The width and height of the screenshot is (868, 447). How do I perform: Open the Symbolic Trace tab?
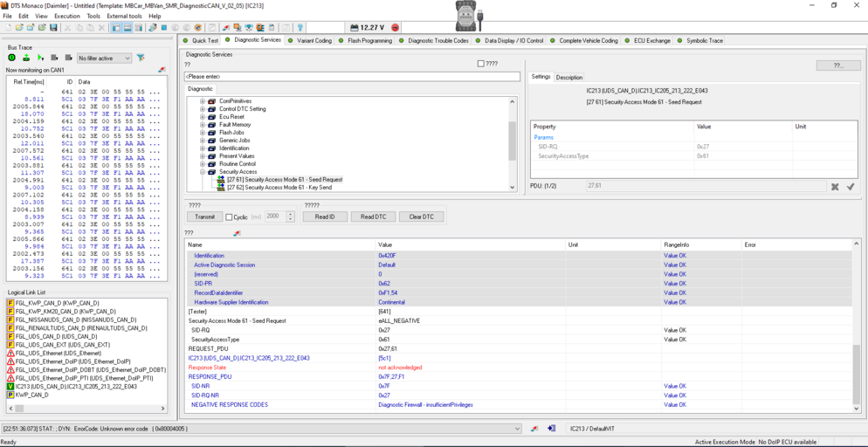click(700, 40)
